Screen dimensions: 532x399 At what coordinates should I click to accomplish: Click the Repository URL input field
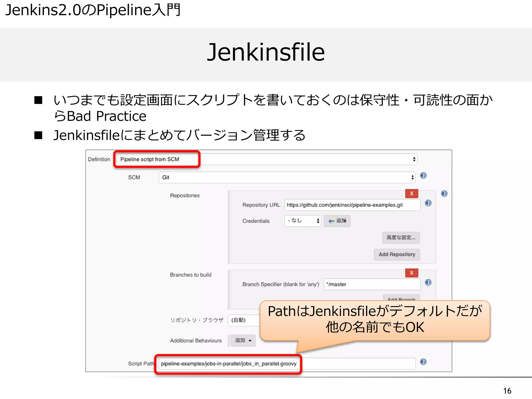click(352, 205)
